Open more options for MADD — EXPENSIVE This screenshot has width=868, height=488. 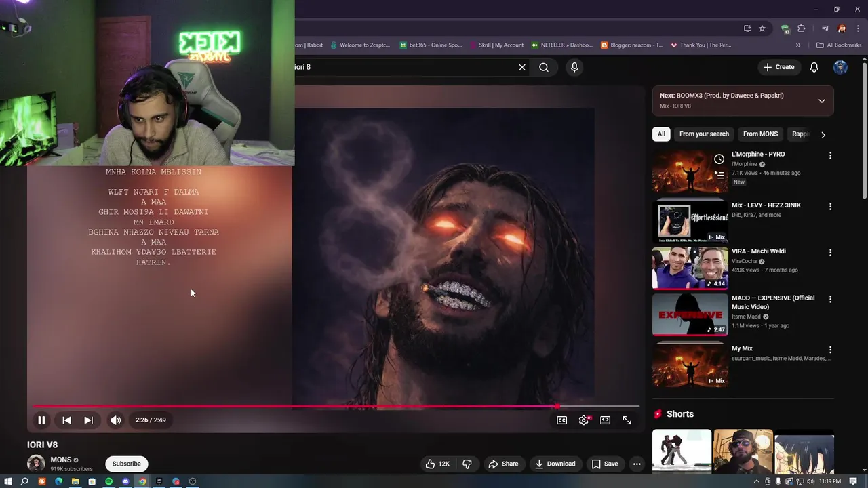pos(830,300)
